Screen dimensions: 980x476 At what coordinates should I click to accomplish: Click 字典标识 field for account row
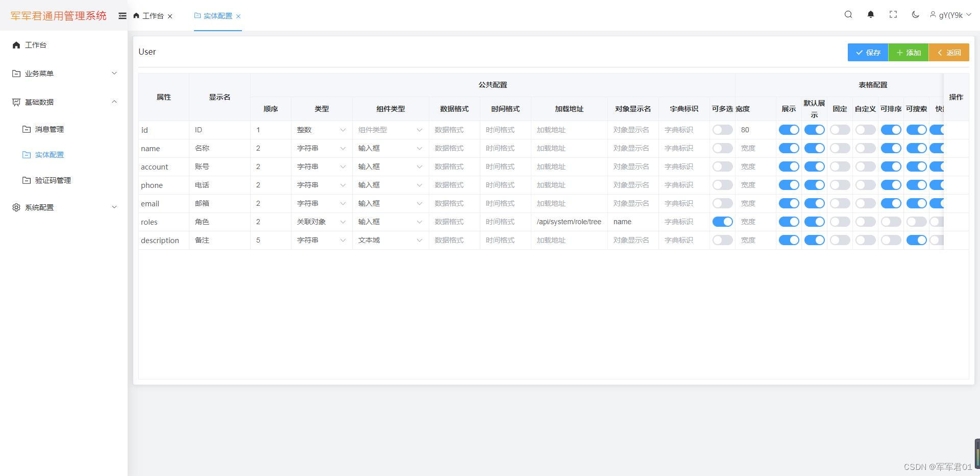pos(684,166)
